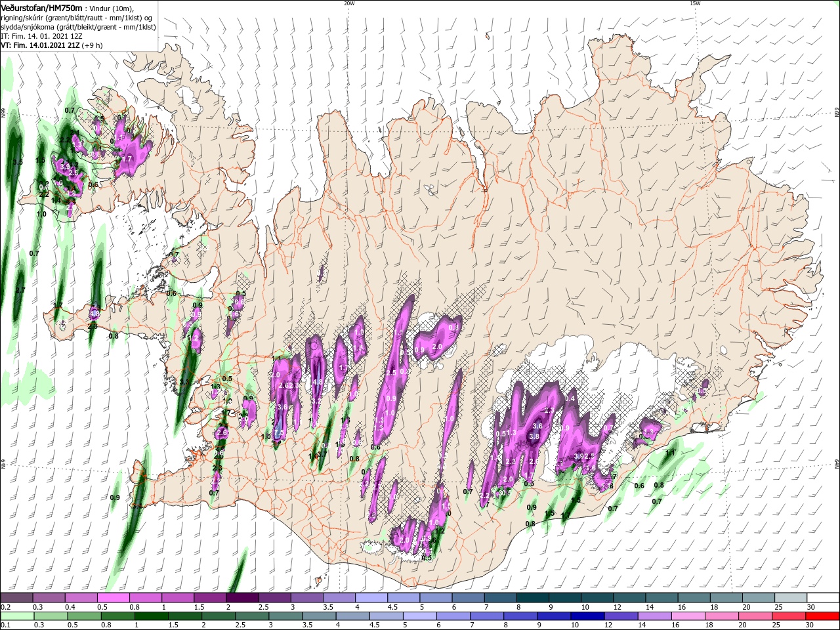This screenshot has height=630, width=840.
Task: Click the 3.3 value on the dark green band
Action: coord(184,381)
